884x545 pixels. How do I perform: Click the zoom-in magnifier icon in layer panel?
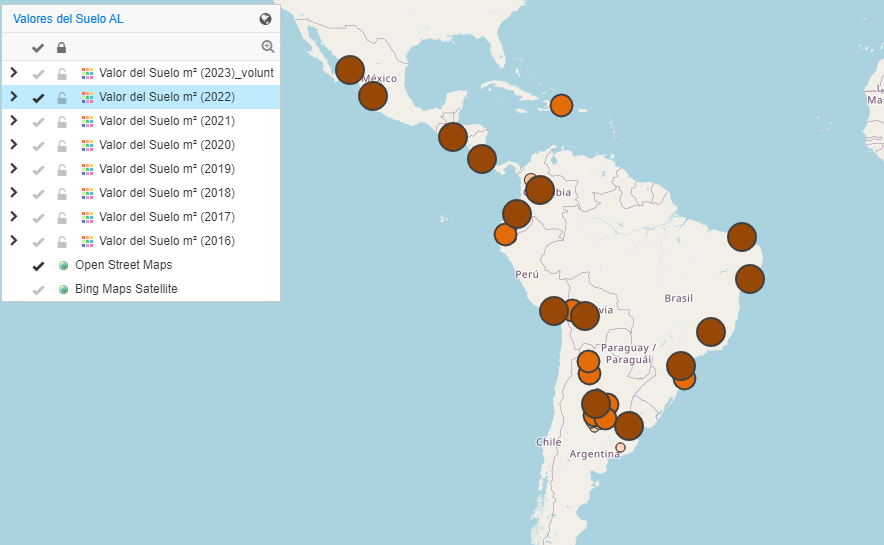pos(267,47)
